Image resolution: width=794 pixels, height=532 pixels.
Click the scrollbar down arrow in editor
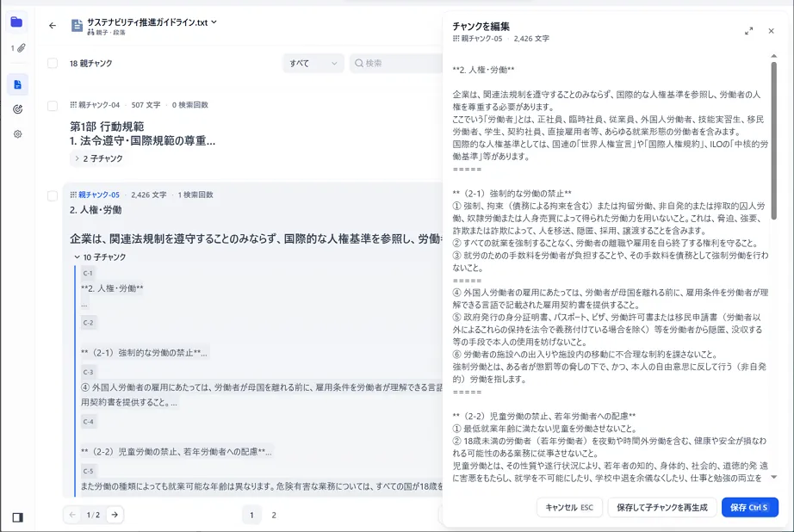click(773, 477)
